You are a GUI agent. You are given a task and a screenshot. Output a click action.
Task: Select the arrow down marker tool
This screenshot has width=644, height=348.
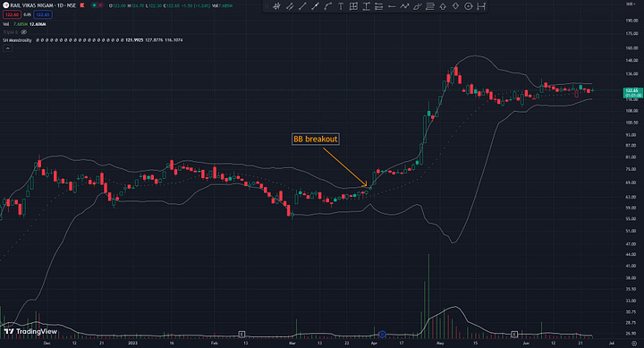(x=455, y=6)
